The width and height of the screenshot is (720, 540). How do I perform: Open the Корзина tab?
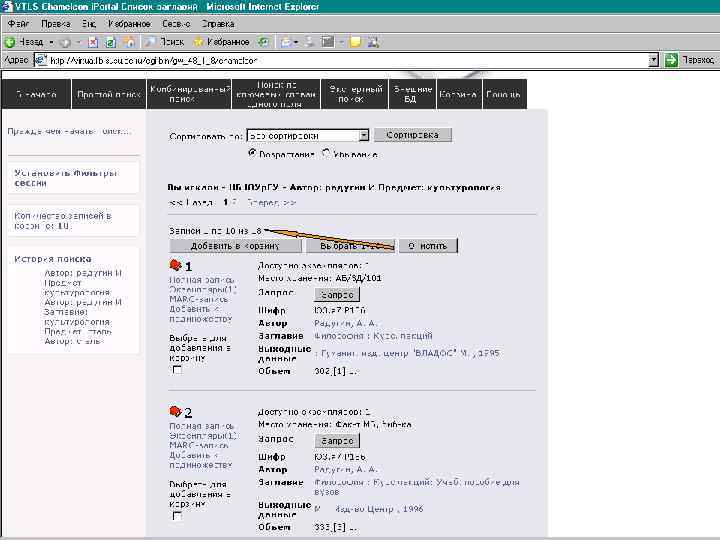click(x=459, y=94)
